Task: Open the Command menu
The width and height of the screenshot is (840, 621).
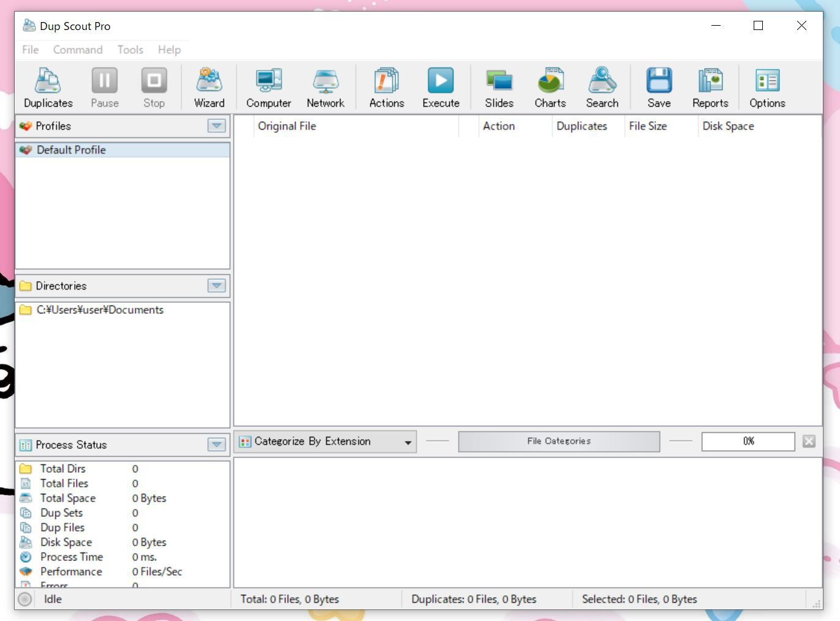Action: pos(78,50)
